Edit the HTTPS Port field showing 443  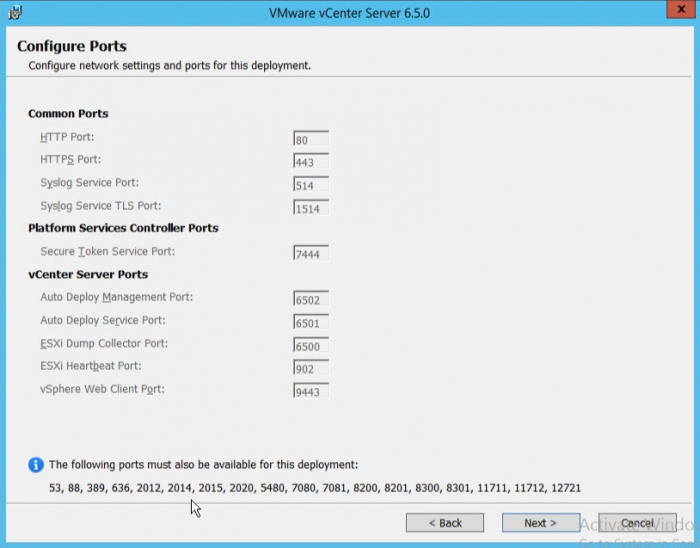(311, 161)
